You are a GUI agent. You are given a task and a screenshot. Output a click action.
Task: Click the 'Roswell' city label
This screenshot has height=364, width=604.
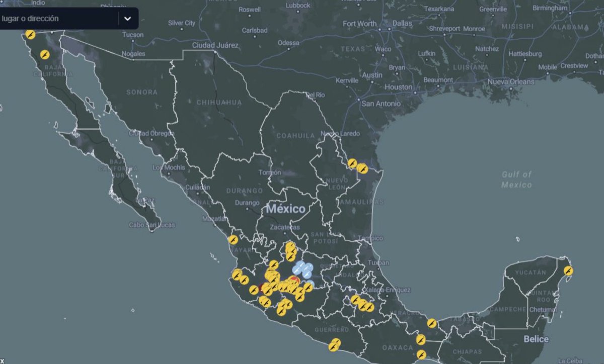250,10
